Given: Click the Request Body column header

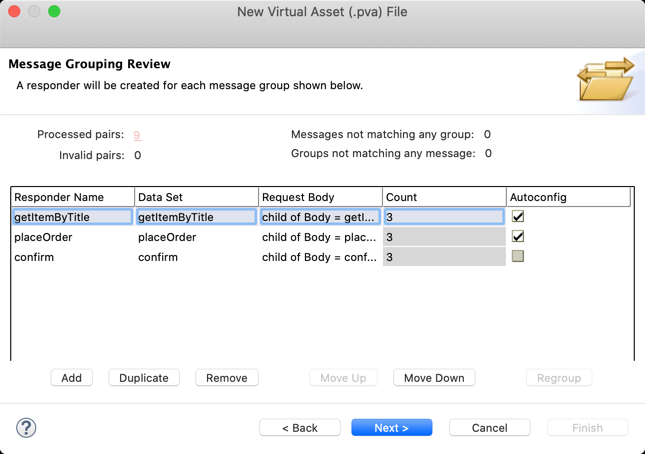Looking at the screenshot, I should (320, 197).
